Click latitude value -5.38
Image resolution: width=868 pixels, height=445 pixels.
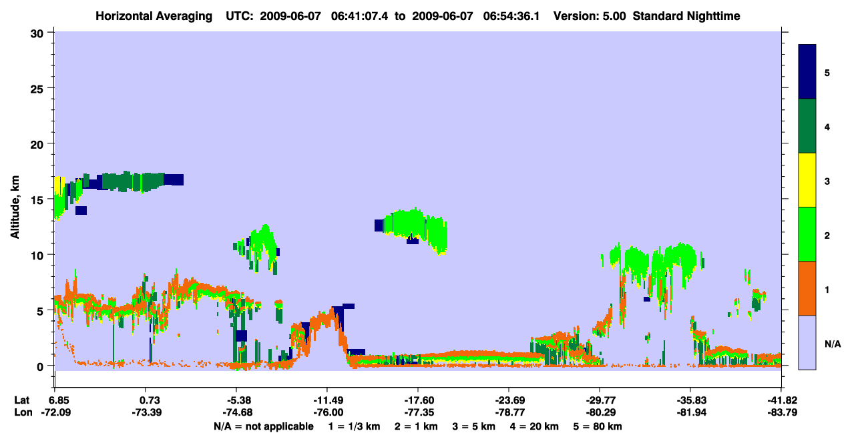[x=240, y=400]
